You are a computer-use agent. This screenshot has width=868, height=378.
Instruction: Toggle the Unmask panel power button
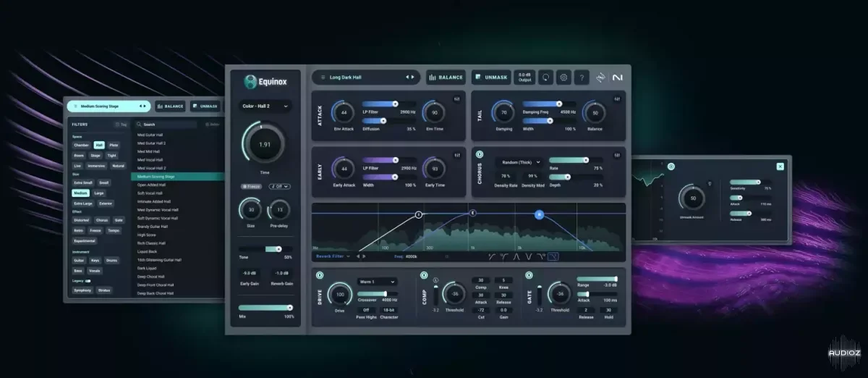point(671,166)
